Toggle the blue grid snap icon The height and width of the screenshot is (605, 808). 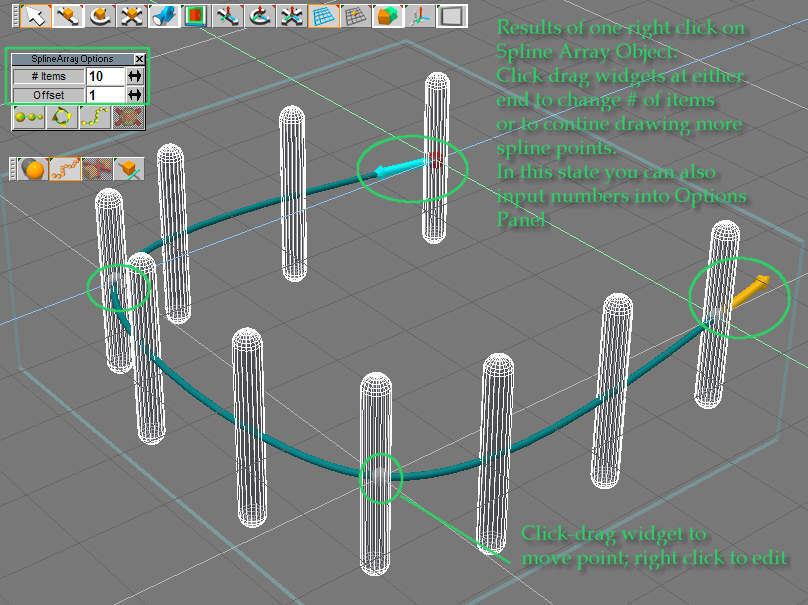click(x=323, y=15)
